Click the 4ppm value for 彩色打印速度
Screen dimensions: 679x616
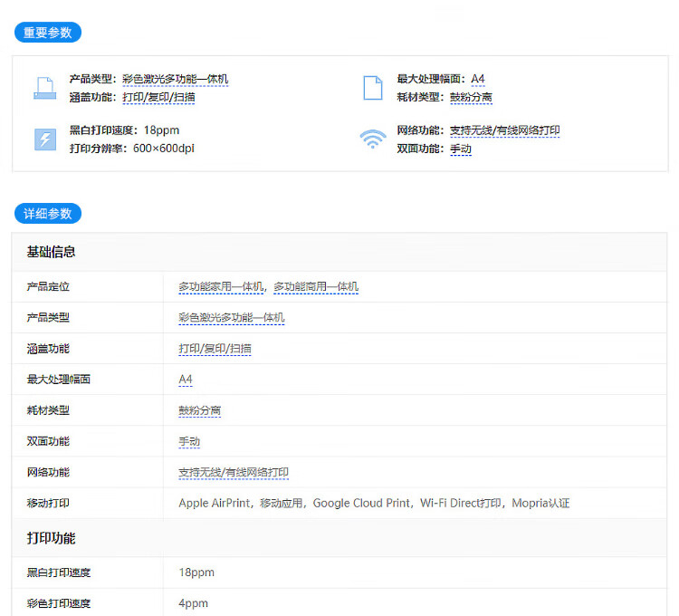tap(193, 603)
